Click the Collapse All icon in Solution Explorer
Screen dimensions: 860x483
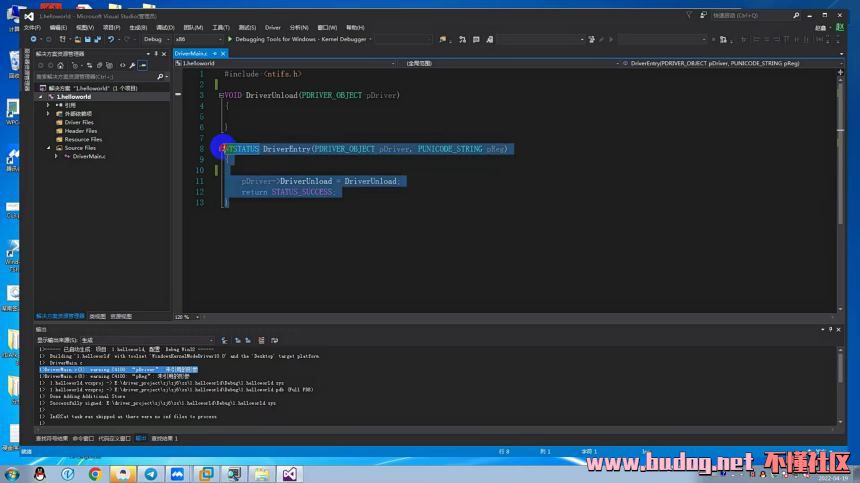tap(99, 65)
